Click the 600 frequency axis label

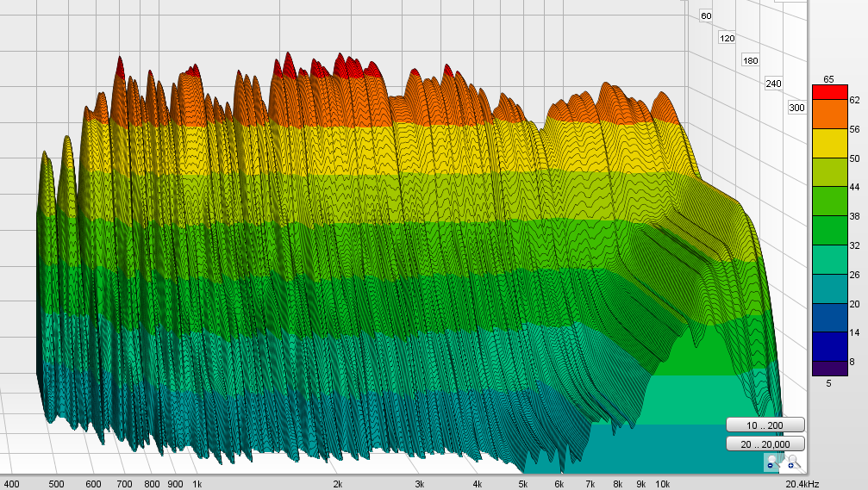[x=93, y=484]
